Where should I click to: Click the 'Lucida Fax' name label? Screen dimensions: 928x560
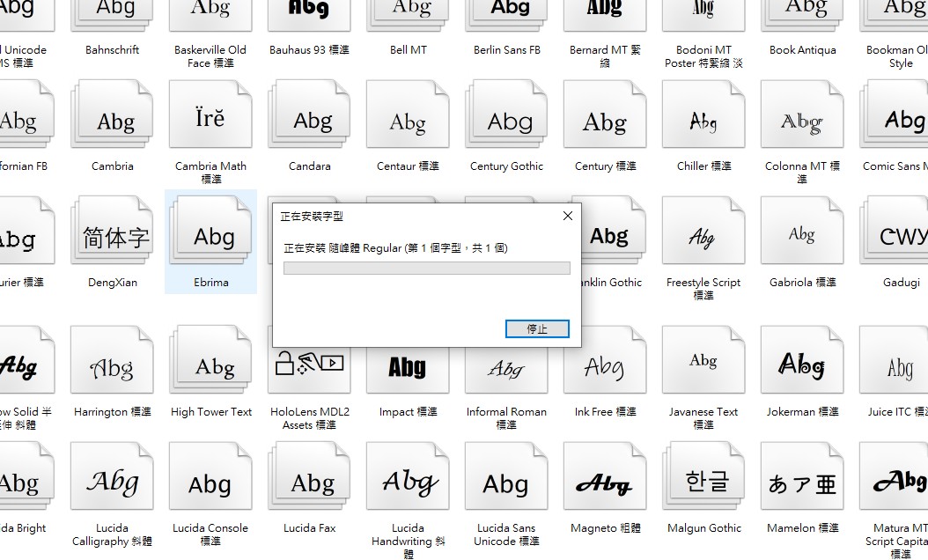tap(309, 528)
